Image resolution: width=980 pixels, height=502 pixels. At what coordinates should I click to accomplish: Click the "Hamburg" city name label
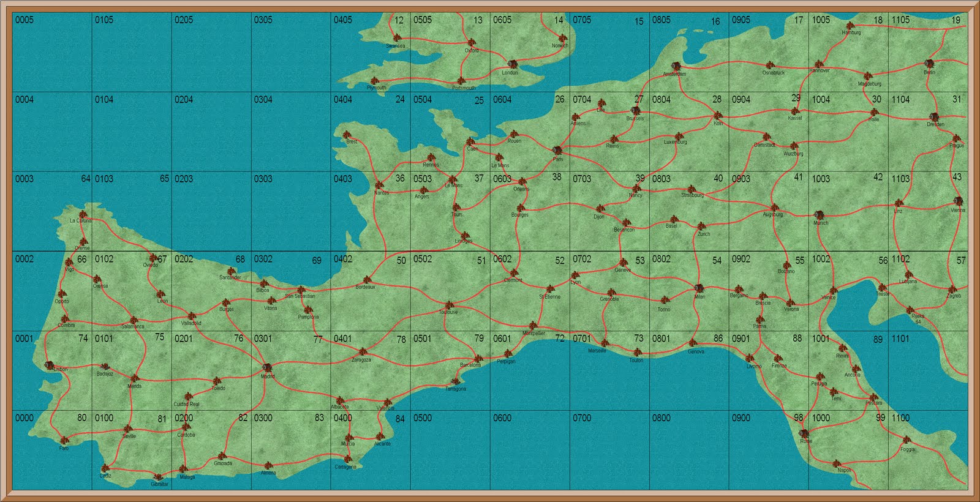[851, 33]
